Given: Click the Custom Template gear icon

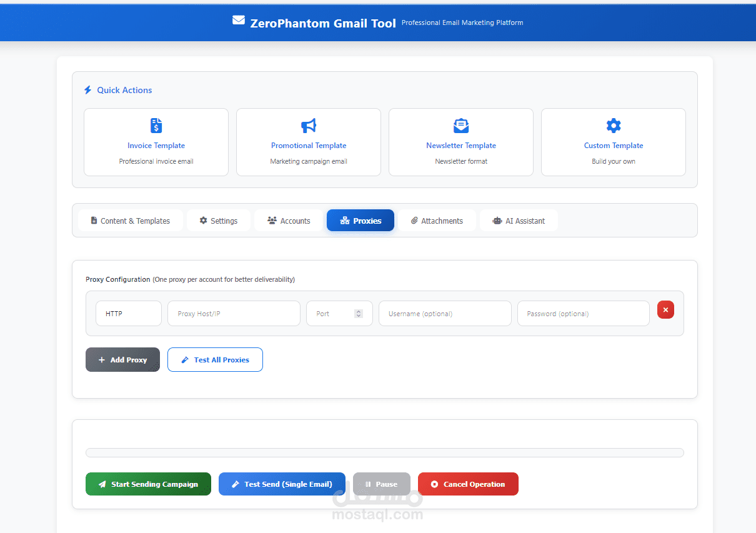Looking at the screenshot, I should (614, 126).
